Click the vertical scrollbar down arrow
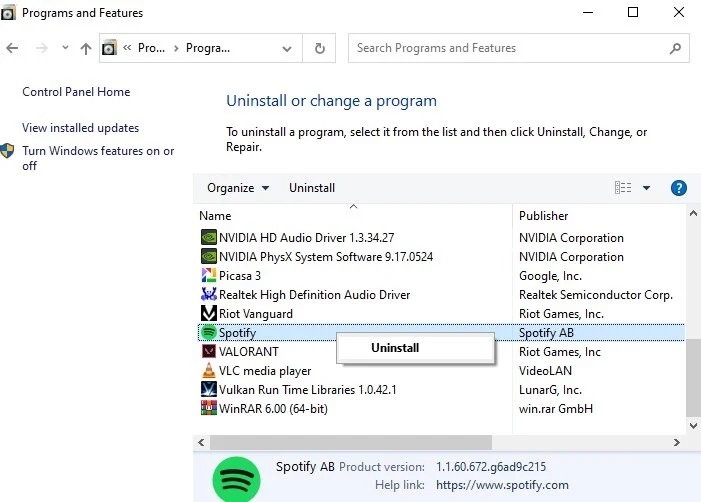This screenshot has height=502, width=701. coord(693,426)
